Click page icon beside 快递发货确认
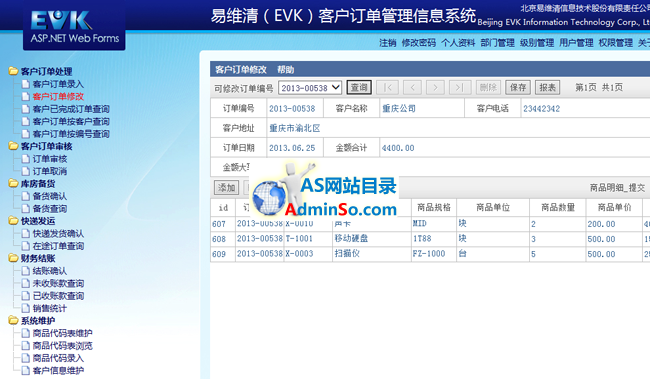Image resolution: width=650 pixels, height=379 pixels. point(26,233)
